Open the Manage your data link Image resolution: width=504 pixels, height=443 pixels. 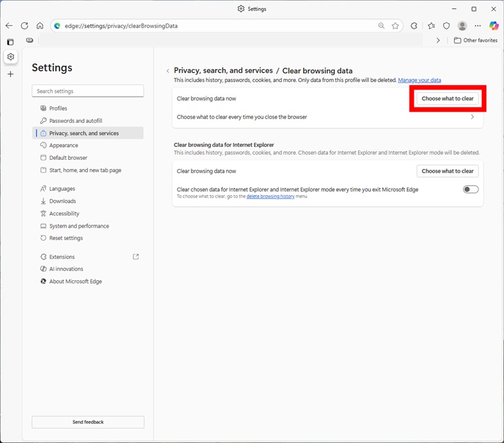[x=419, y=80]
